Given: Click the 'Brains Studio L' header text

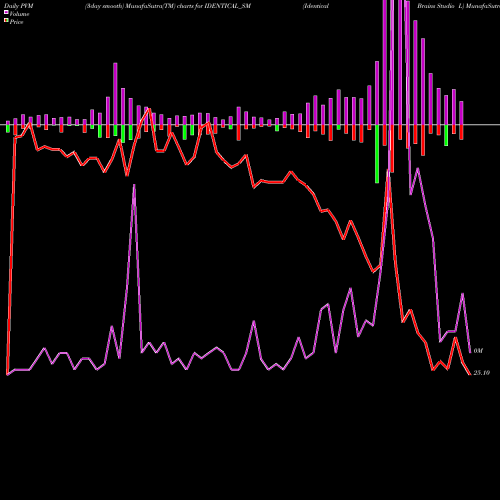Looking at the screenshot, I should [x=440, y=6].
